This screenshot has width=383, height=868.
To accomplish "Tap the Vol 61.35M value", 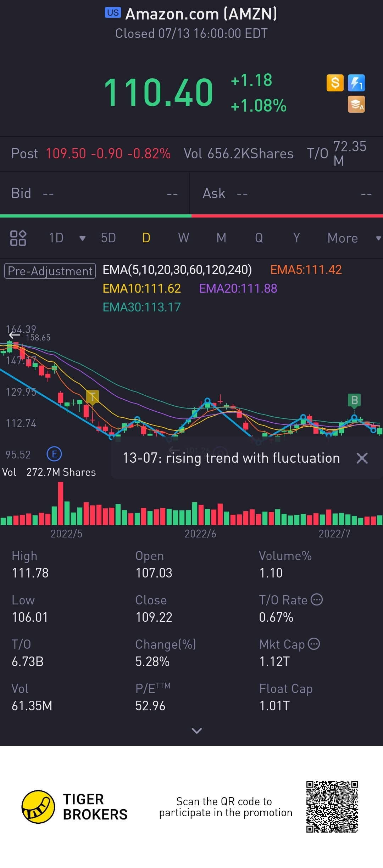I will 32,706.
